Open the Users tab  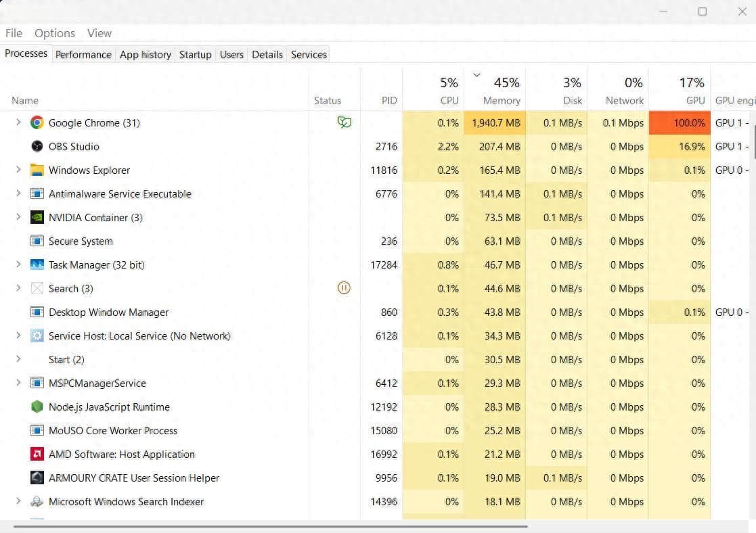coord(232,55)
